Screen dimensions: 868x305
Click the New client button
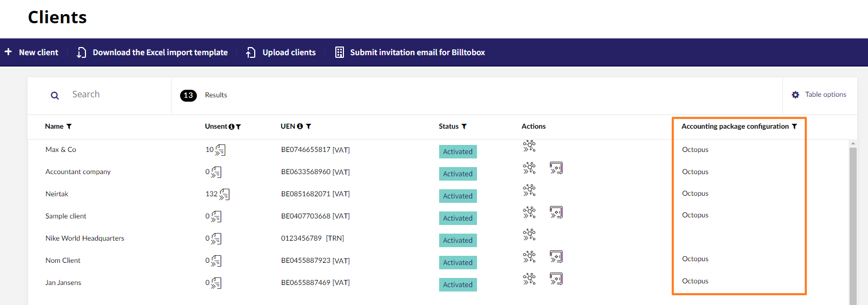click(31, 52)
